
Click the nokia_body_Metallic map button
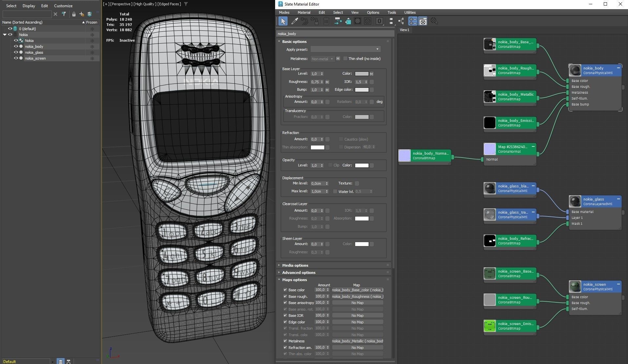coord(357,341)
